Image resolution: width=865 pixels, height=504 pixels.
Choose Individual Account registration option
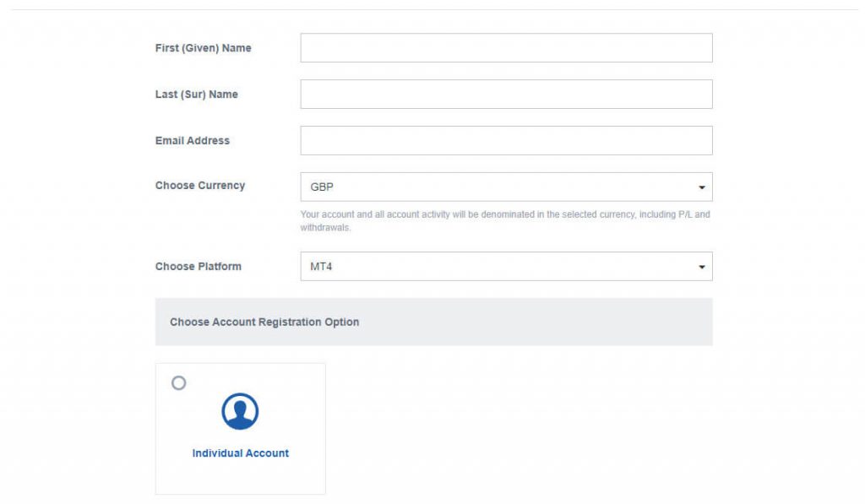239,426
